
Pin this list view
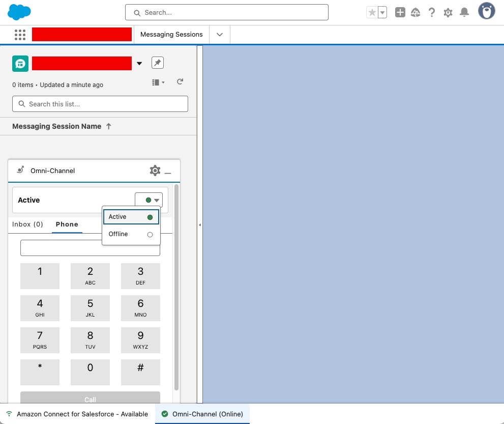158,63
